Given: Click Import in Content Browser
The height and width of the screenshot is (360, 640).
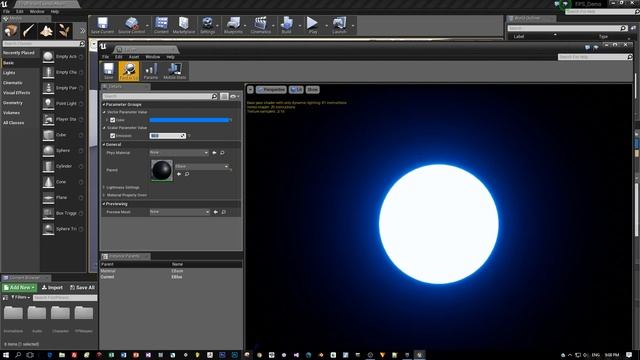Looking at the screenshot, I should [52, 288].
